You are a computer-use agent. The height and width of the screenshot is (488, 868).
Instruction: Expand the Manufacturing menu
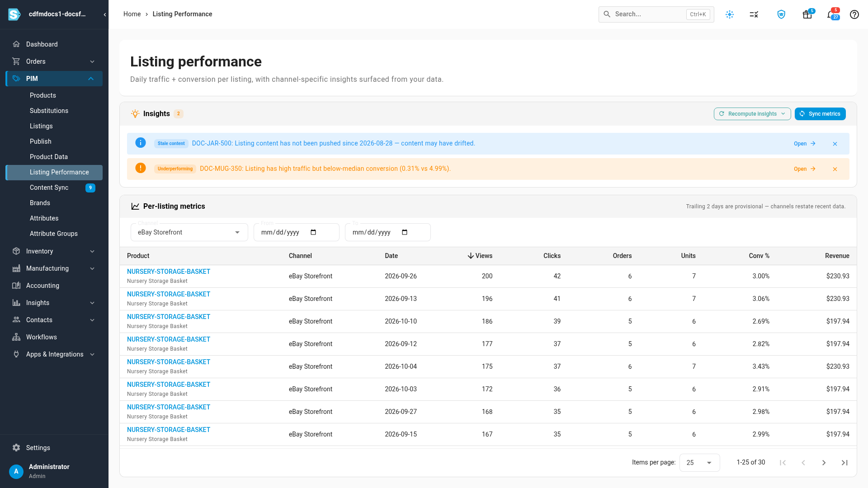(54, 268)
